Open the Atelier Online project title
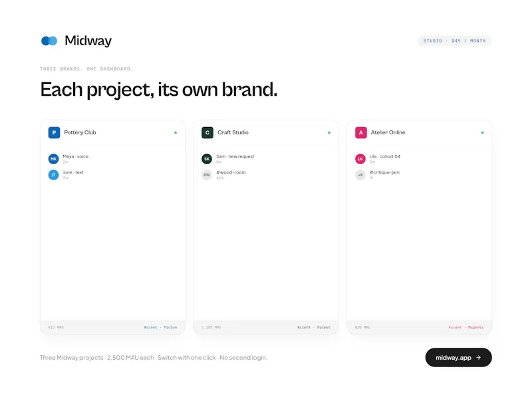This screenshot has width=532, height=399. (388, 132)
